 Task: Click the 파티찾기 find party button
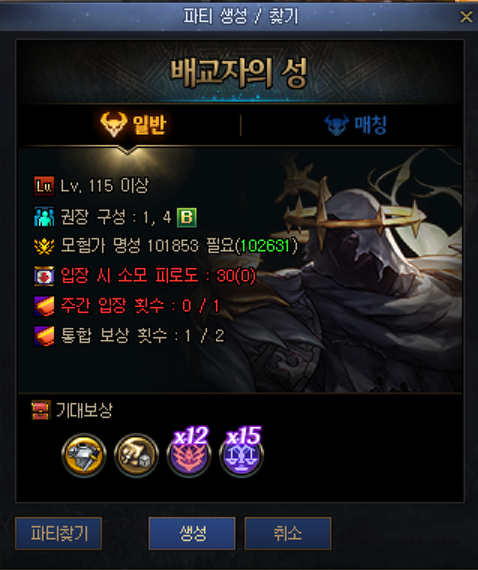pos(59,533)
